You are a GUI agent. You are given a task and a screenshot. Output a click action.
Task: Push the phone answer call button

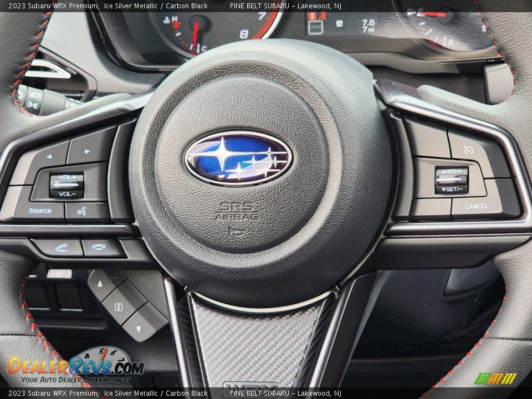[x=60, y=248]
